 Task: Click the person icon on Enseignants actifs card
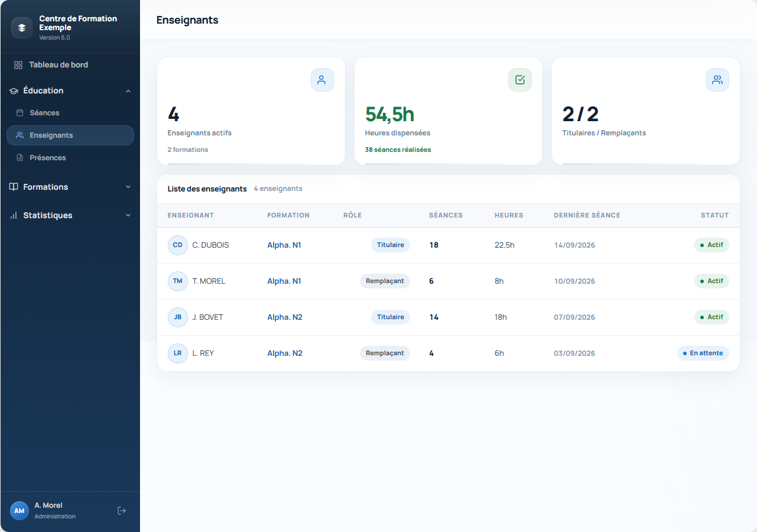coord(322,80)
